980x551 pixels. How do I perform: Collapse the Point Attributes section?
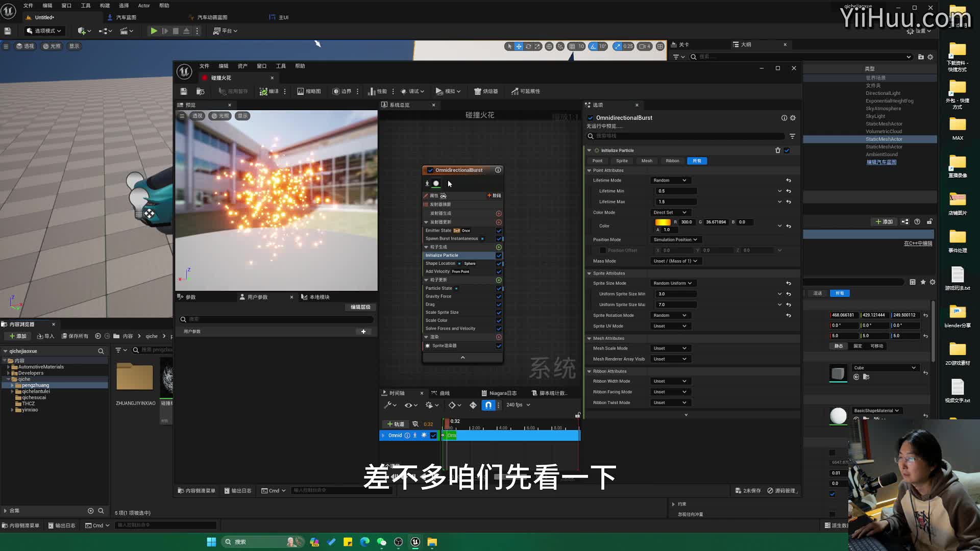tap(590, 170)
